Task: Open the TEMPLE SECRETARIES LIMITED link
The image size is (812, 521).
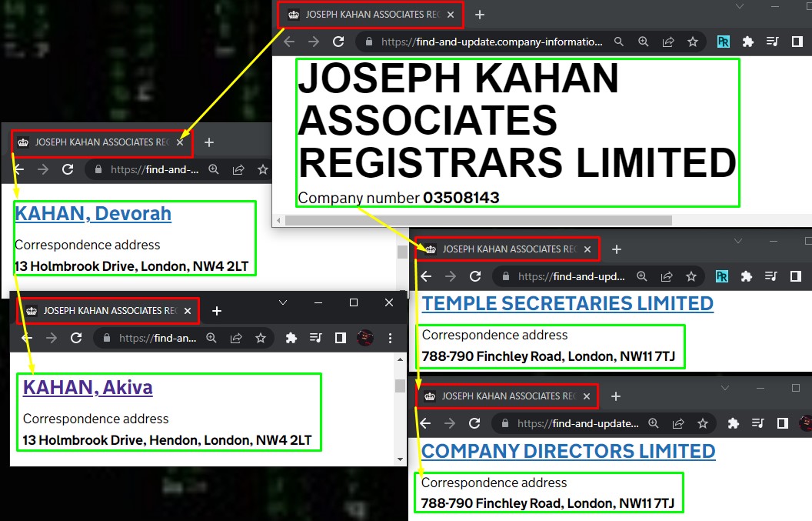Action: (x=567, y=303)
